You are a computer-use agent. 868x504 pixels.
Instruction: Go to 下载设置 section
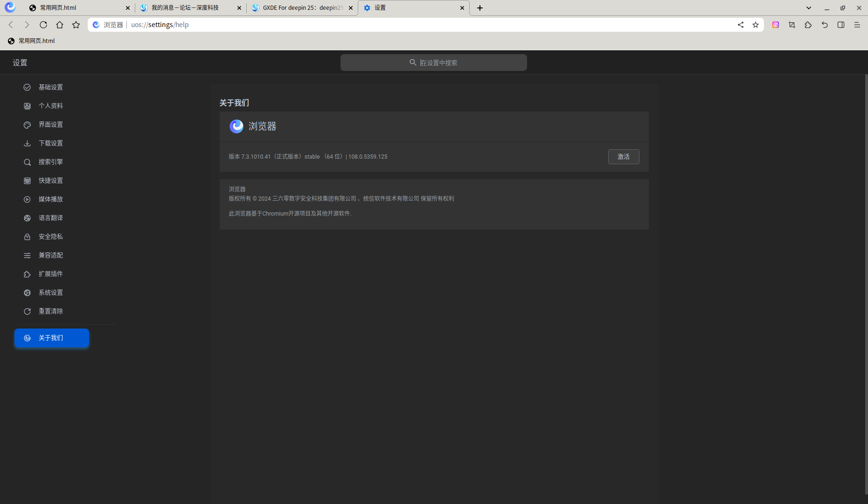click(x=50, y=143)
